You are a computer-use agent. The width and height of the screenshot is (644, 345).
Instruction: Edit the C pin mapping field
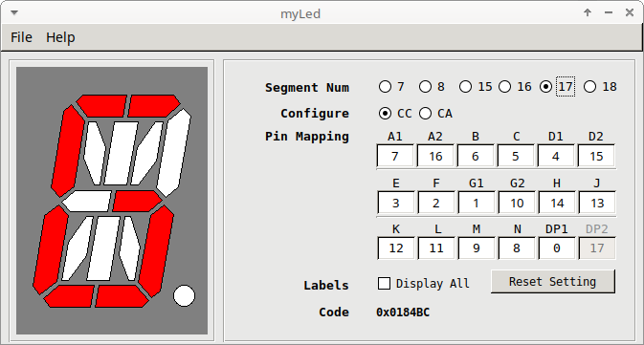pos(516,156)
